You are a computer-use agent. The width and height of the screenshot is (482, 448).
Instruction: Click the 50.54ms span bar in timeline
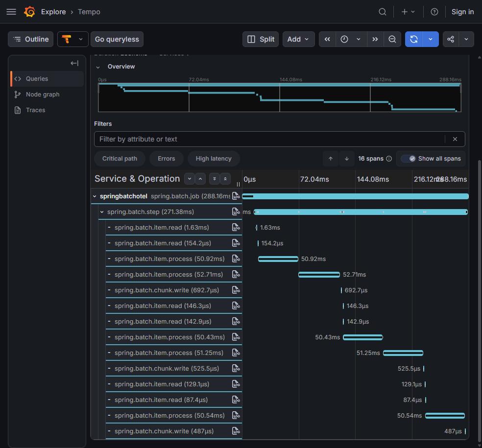point(445,416)
